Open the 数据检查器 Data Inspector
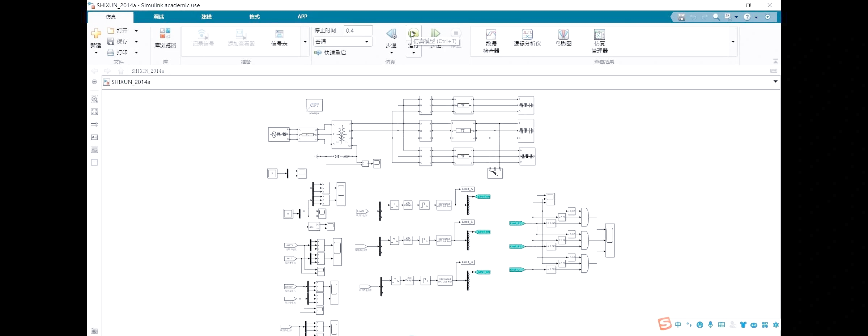Screen dimensions: 868x336 click(491, 41)
